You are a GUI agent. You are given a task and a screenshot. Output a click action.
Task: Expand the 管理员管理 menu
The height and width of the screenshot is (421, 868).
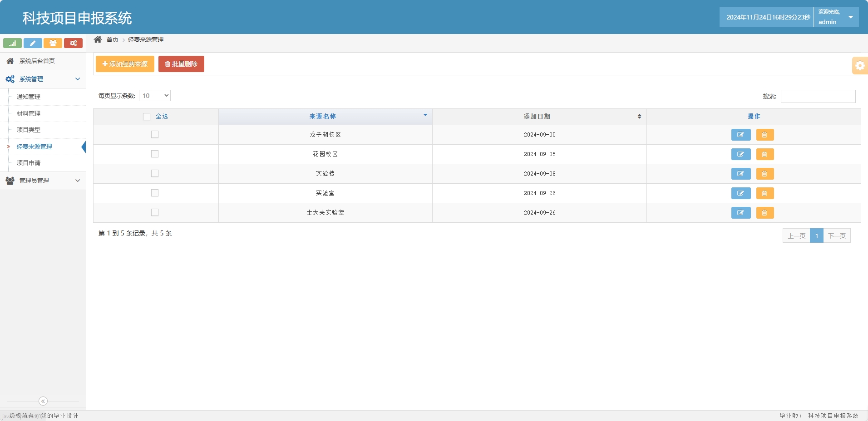[x=43, y=181]
